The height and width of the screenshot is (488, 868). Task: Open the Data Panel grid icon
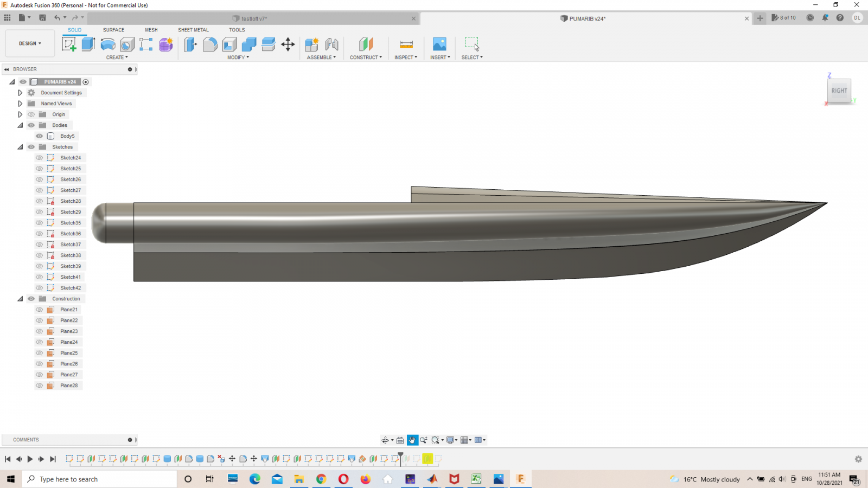[x=7, y=18]
